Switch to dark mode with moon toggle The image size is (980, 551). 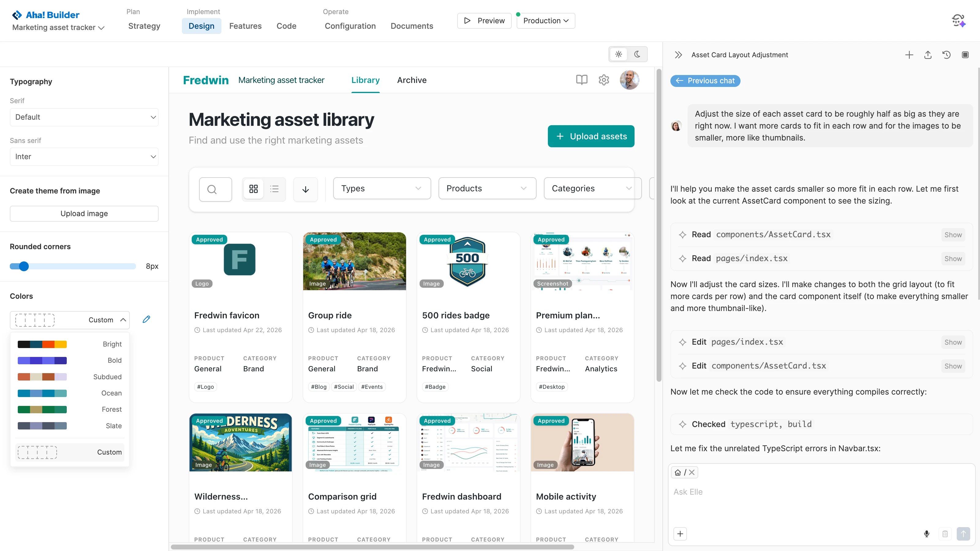[637, 54]
